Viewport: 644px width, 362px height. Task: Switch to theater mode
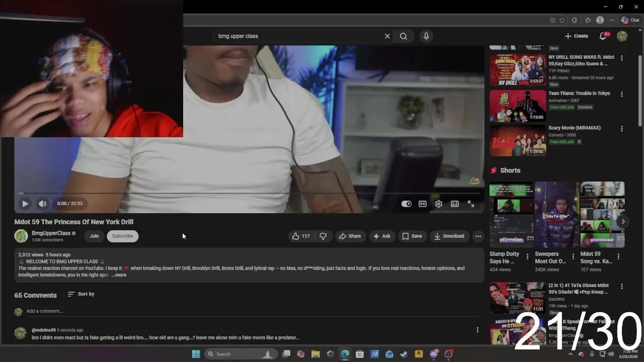click(x=455, y=204)
